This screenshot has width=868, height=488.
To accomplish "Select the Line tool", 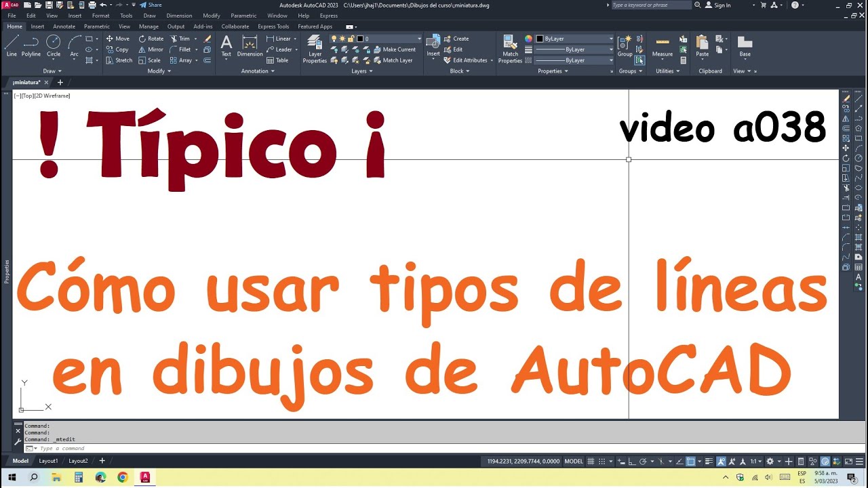I will pyautogui.click(x=12, y=46).
